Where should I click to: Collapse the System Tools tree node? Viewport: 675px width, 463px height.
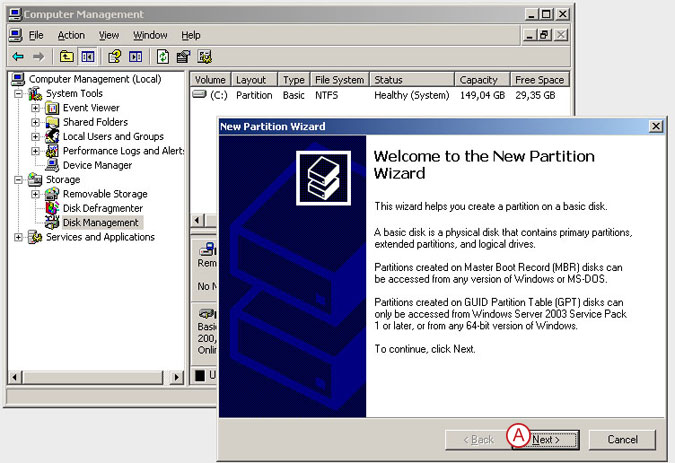18,93
